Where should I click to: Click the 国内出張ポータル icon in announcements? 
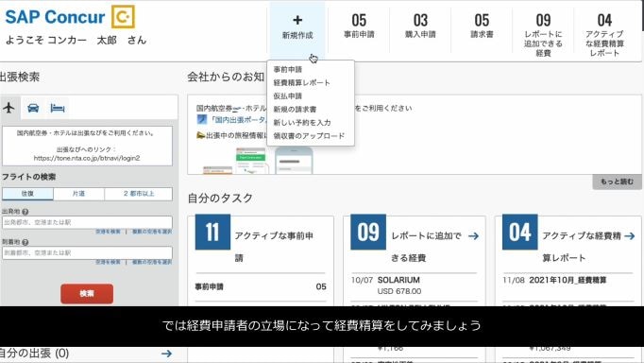[202, 120]
